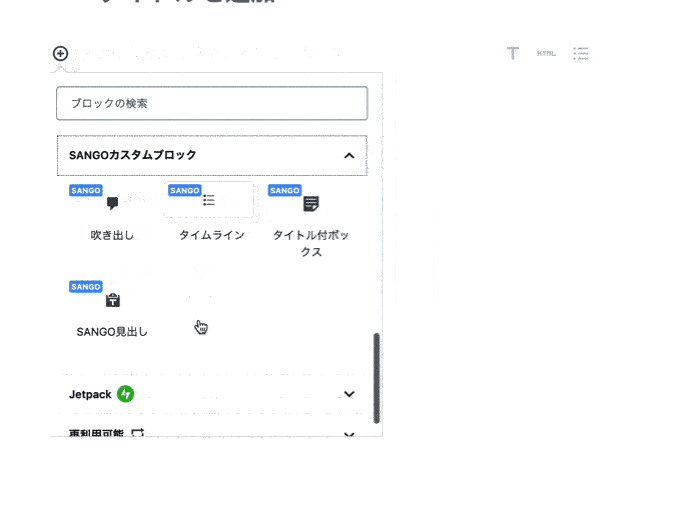The image size is (680, 510).
Task: Click the add block plus icon
Action: point(60,54)
